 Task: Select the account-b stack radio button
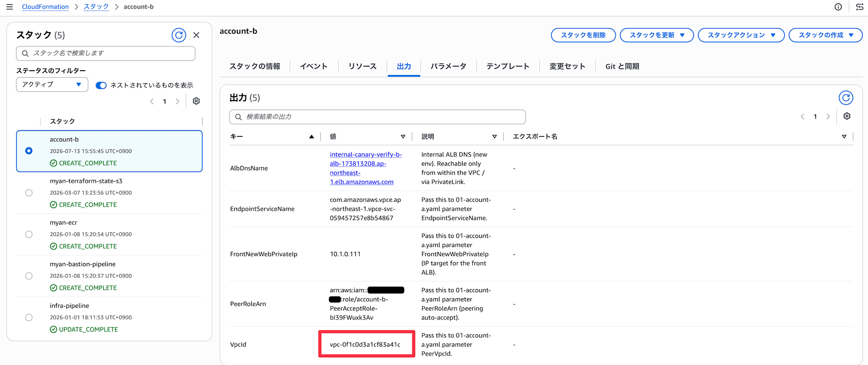(29, 151)
